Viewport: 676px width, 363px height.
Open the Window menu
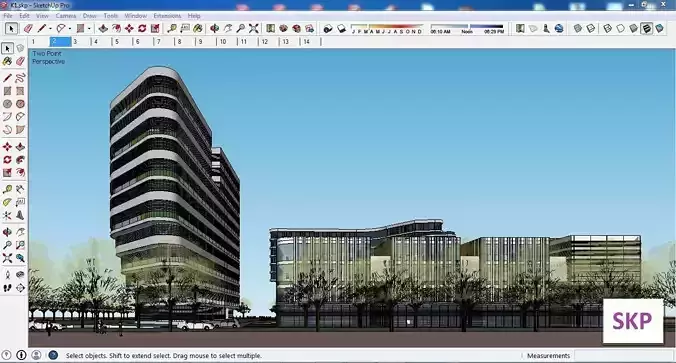click(135, 16)
